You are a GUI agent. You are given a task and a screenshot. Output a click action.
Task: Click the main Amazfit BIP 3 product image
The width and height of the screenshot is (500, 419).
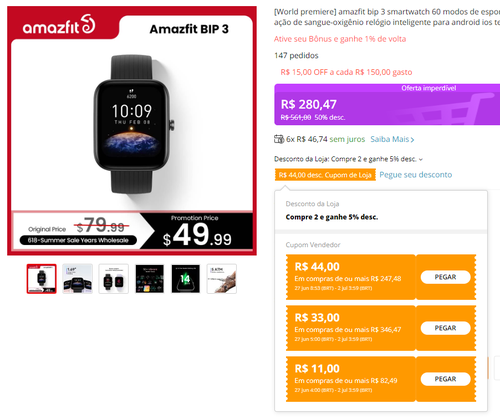[x=132, y=131]
